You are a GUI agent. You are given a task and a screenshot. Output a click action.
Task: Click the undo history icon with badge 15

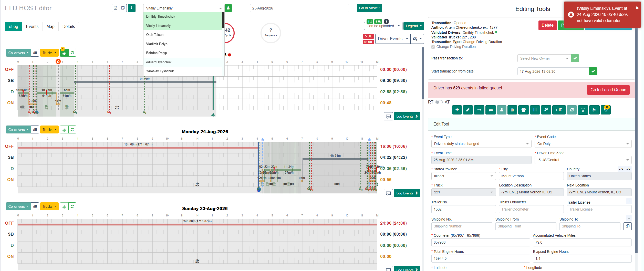coord(606,110)
